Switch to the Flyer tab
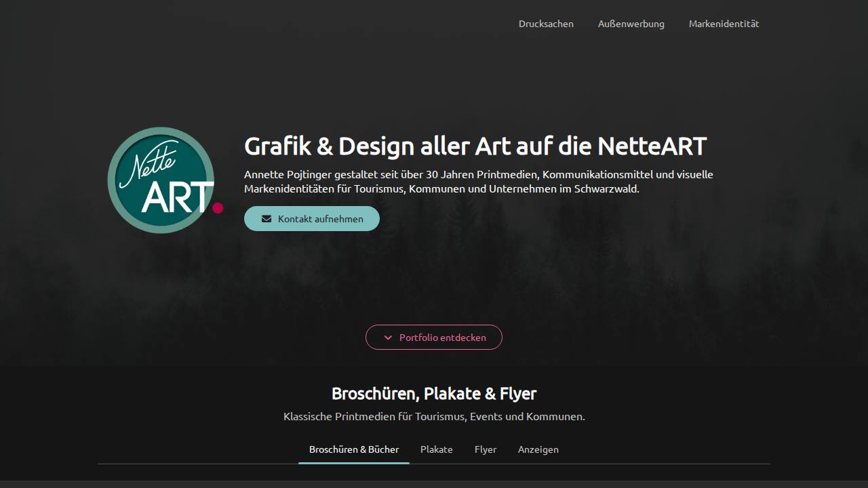Image resolution: width=868 pixels, height=488 pixels. coord(486,449)
